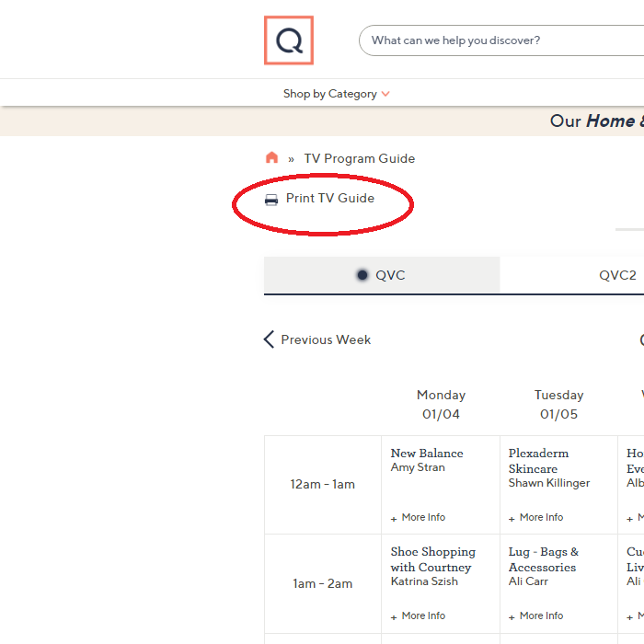Go to Previous Week schedule

326,339
